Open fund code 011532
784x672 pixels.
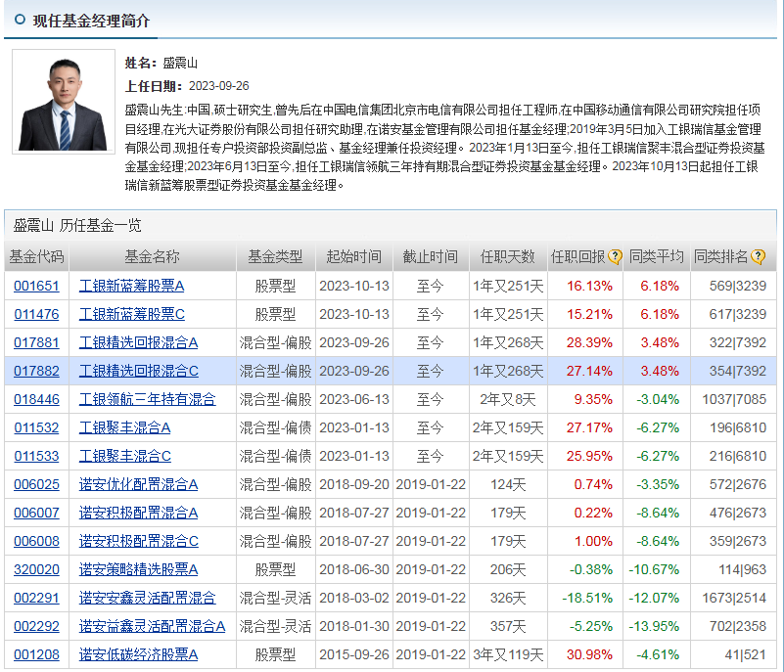pos(36,427)
